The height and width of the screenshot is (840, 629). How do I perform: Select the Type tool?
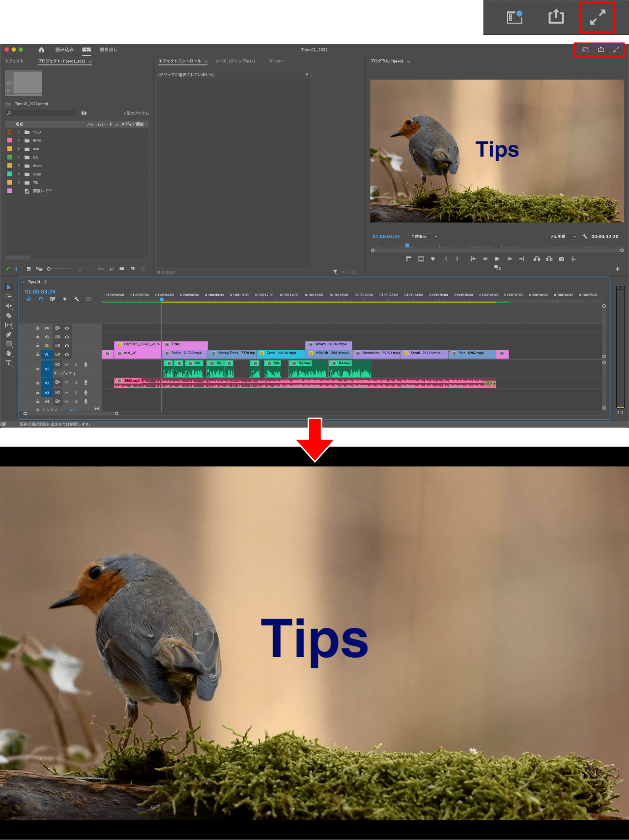(x=9, y=363)
